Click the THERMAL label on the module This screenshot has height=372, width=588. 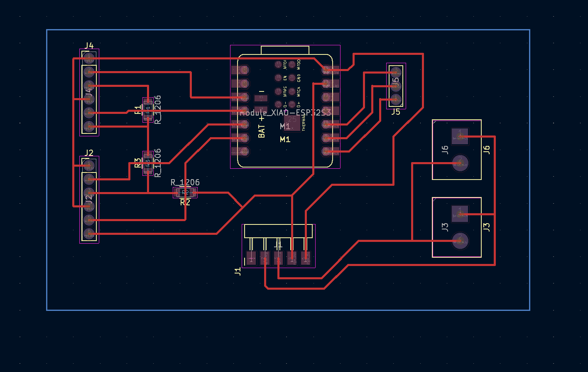point(304,123)
